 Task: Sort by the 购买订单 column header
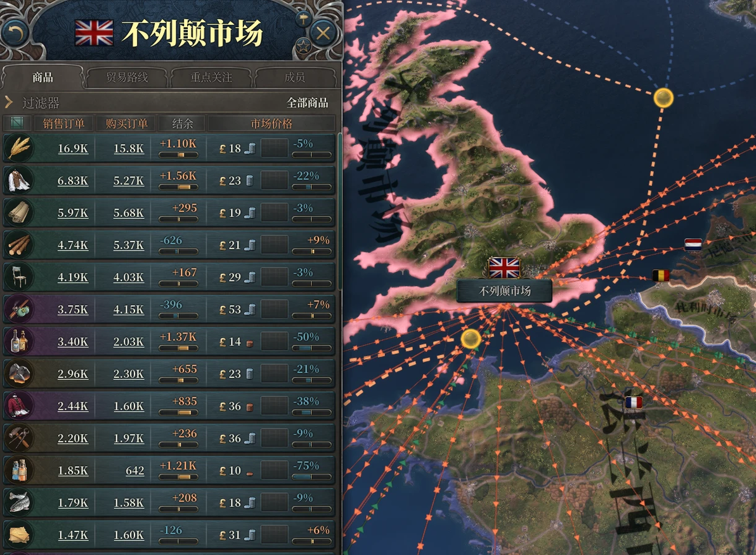126,124
